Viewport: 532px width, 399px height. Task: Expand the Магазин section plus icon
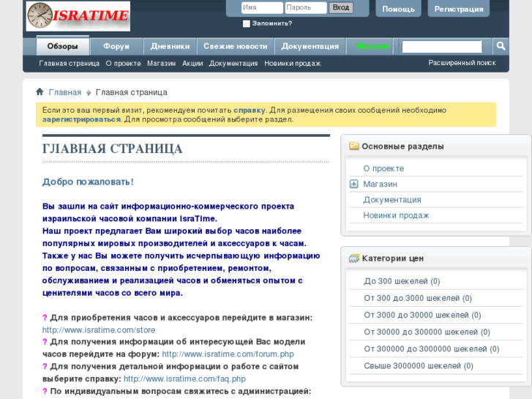pyautogui.click(x=354, y=184)
